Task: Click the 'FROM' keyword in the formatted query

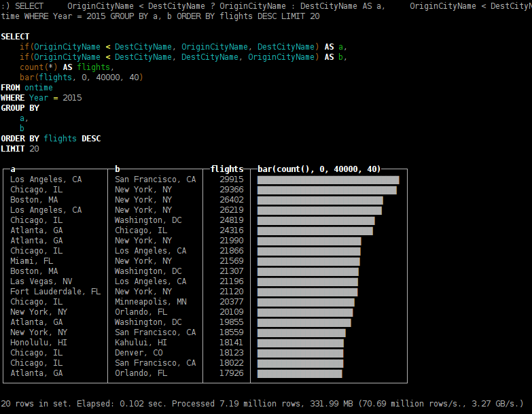Action: pyautogui.click(x=10, y=88)
